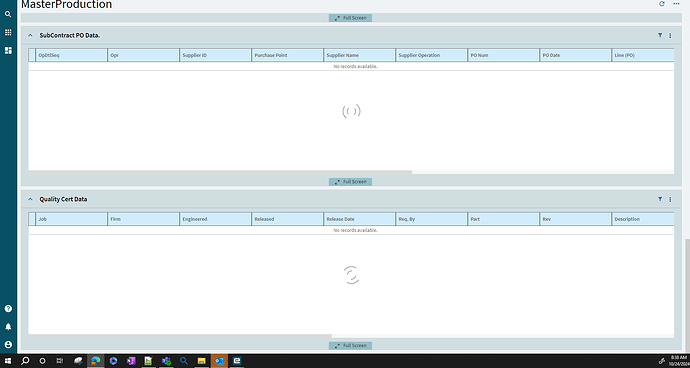Screen dimensions: 690x368
Task: Filter the Quality Cert Data grid
Action: (660, 199)
